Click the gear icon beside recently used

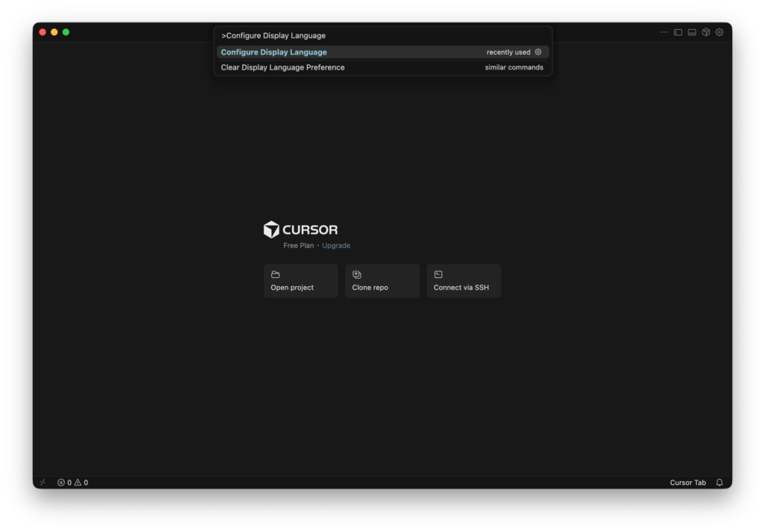tap(538, 52)
